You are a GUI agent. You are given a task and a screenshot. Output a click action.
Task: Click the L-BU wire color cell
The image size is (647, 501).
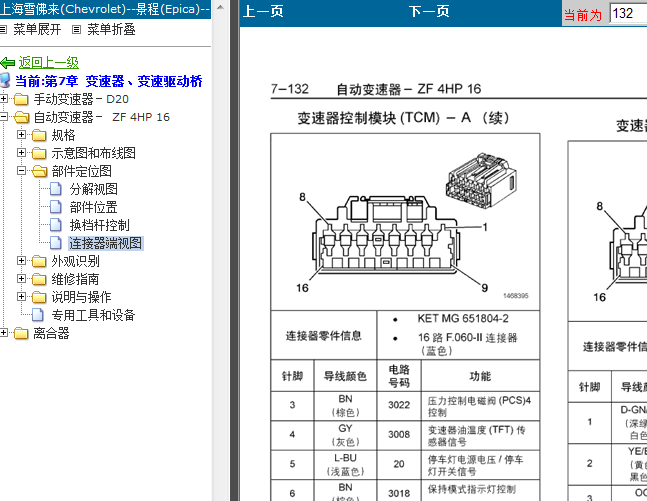[345, 464]
